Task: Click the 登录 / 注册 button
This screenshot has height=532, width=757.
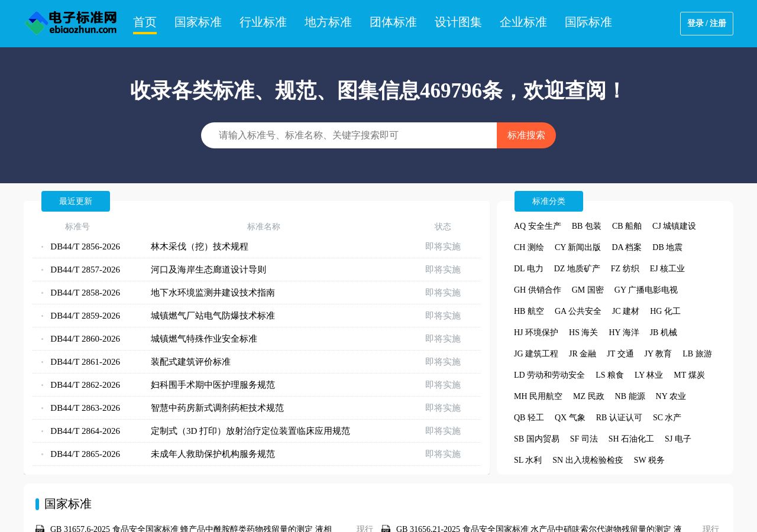Action: point(707,24)
